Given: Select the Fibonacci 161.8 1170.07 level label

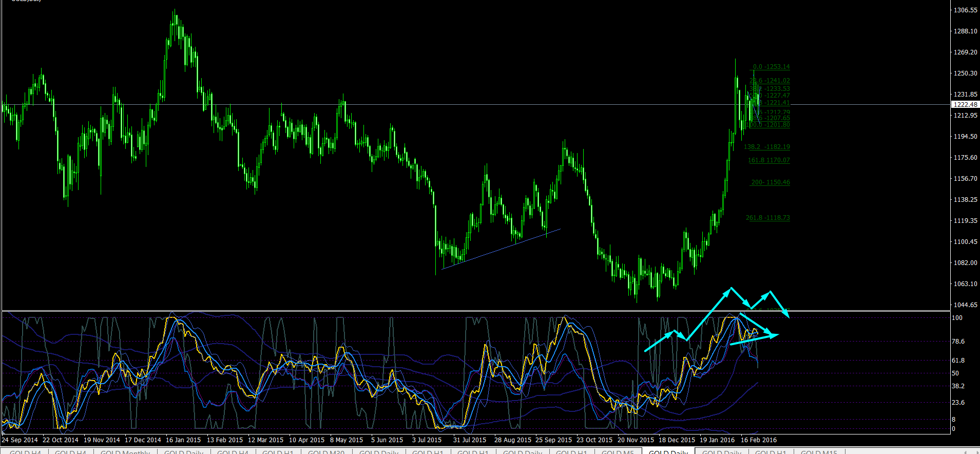Looking at the screenshot, I should (769, 160).
